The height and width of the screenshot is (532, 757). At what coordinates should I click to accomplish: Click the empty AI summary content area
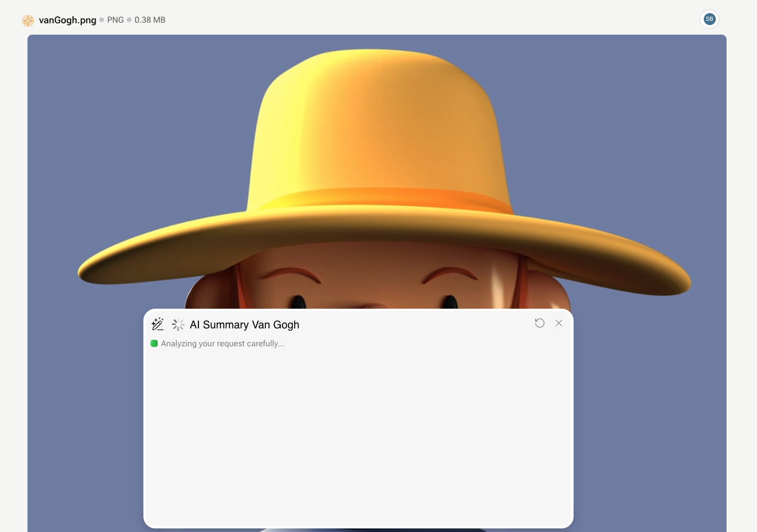click(x=358, y=436)
